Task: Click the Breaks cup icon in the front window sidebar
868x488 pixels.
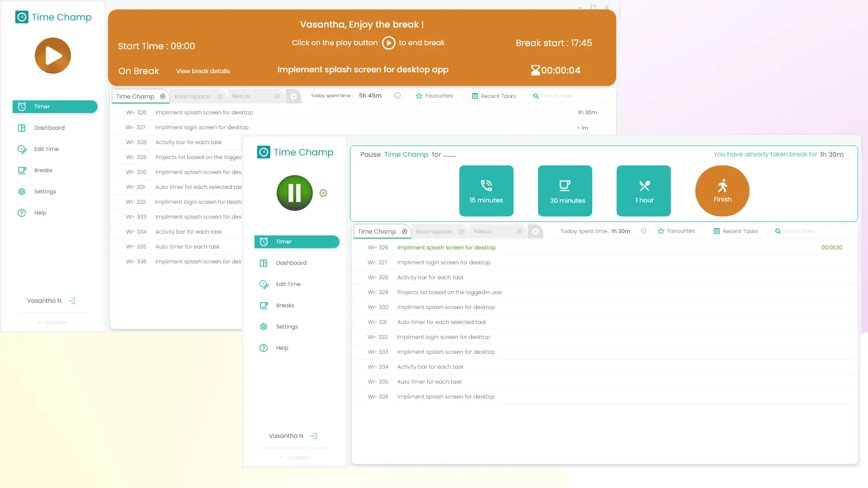Action: point(264,305)
